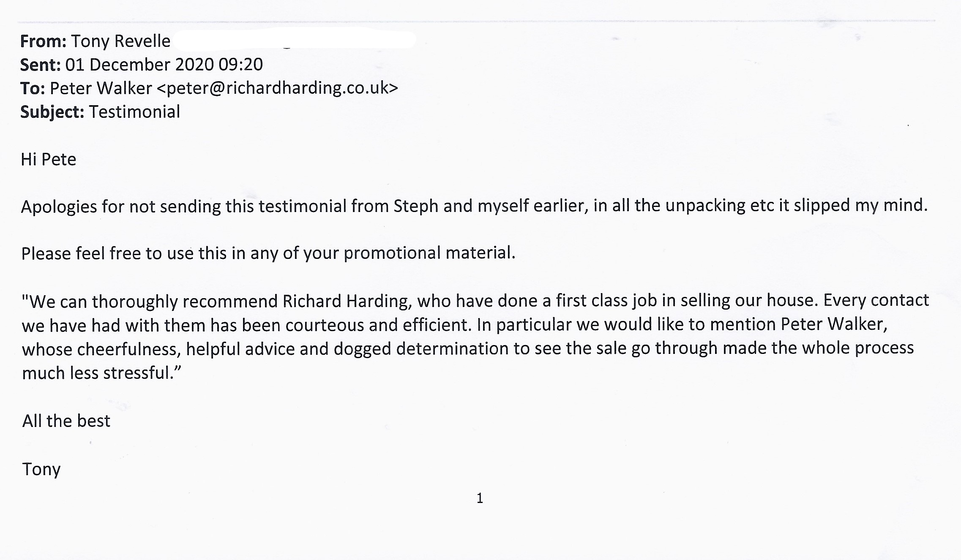Select sender name Tony Revelle
961x560 pixels.
coord(120,41)
